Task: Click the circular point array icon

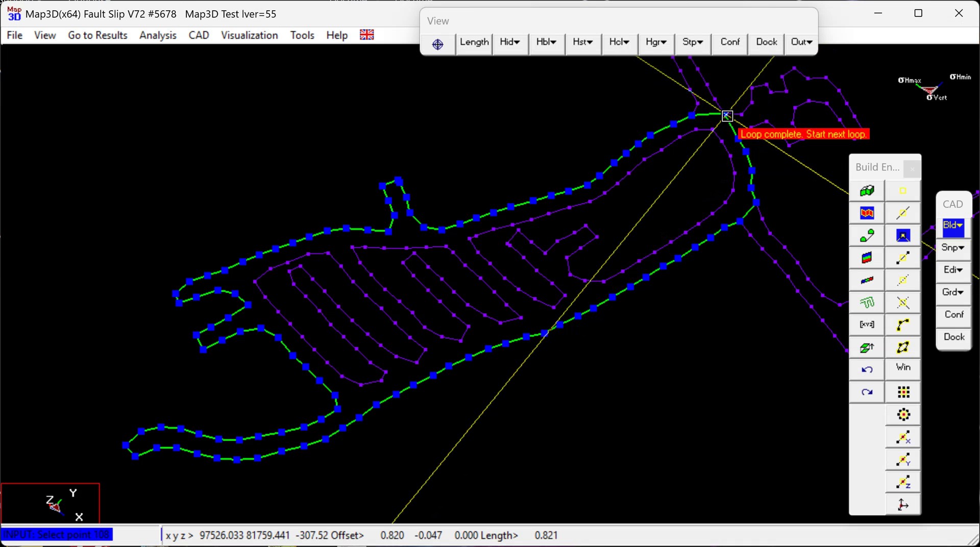Action: [x=903, y=414]
